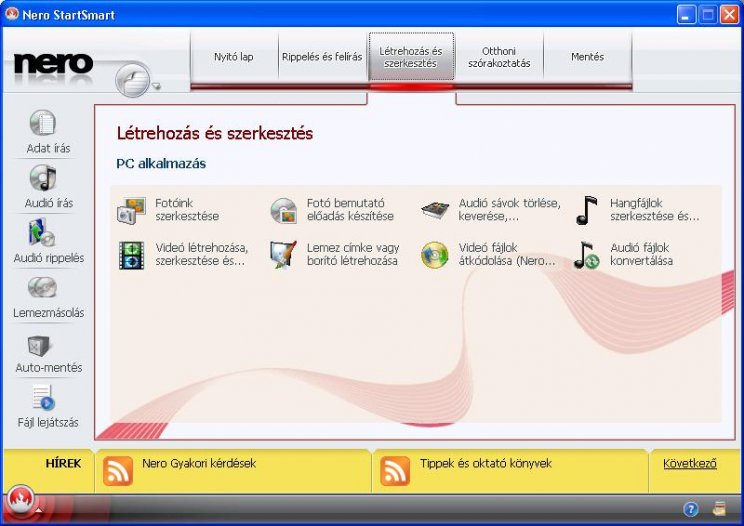Click the Audió rippelés label
744x526 pixels.
48,258
